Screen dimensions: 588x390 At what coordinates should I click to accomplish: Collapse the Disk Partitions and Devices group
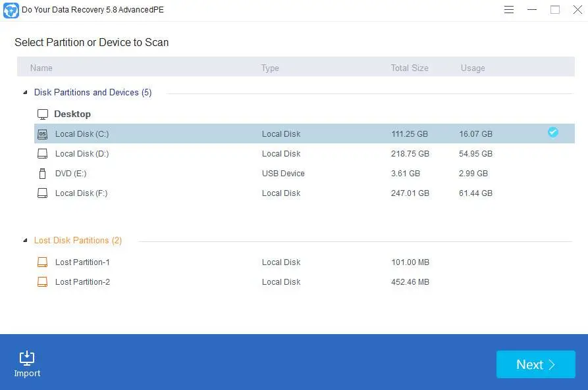[x=25, y=92]
